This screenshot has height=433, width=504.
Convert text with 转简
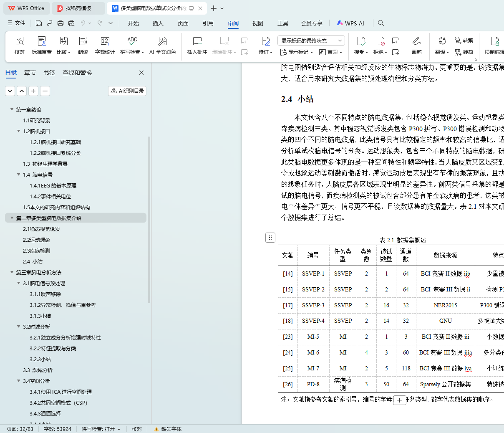click(x=464, y=52)
